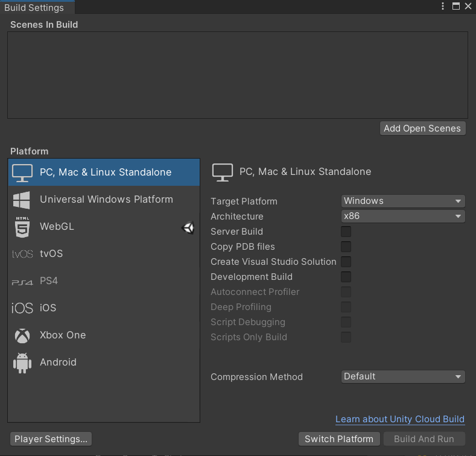Click the Copy PDB files label
476x456 pixels.
243,247
